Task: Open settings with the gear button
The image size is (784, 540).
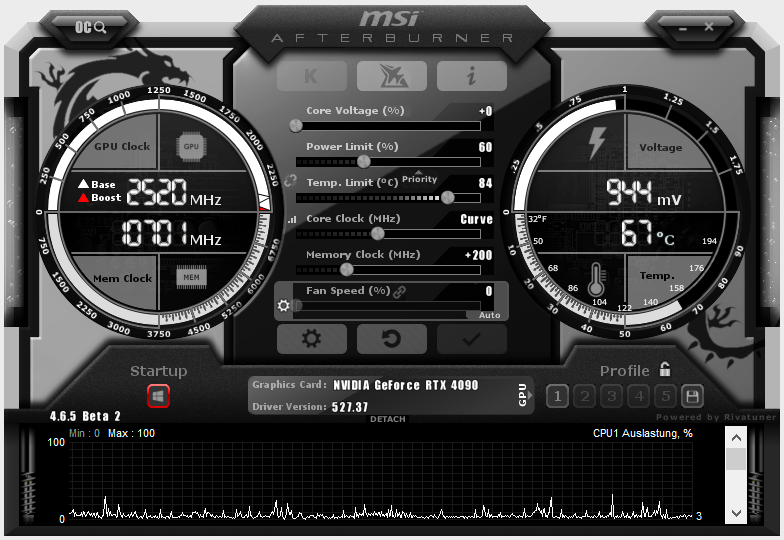Action: tap(312, 339)
